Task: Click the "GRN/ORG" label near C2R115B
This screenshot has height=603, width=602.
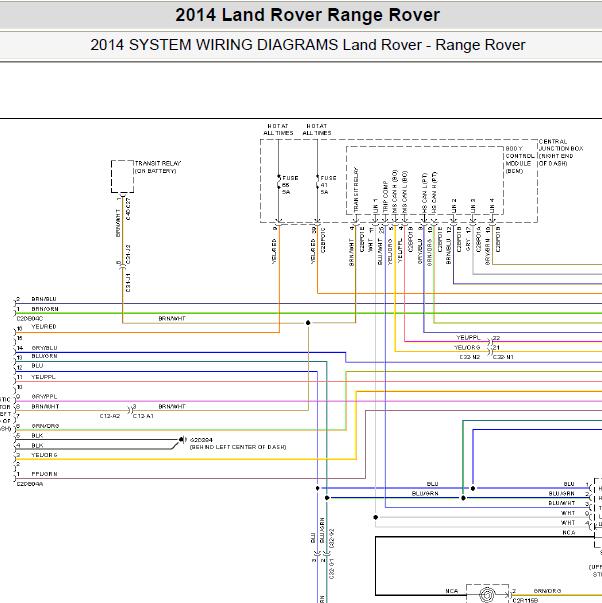Action: [547, 591]
